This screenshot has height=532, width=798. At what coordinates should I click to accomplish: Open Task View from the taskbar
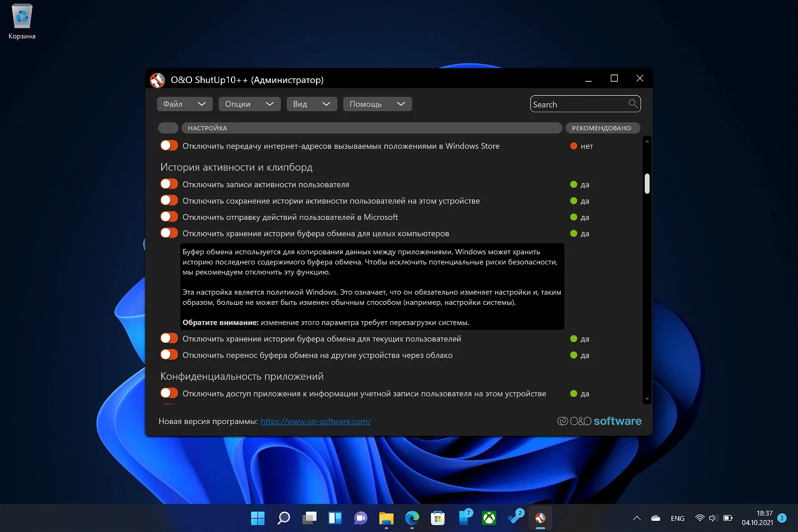[x=310, y=518]
